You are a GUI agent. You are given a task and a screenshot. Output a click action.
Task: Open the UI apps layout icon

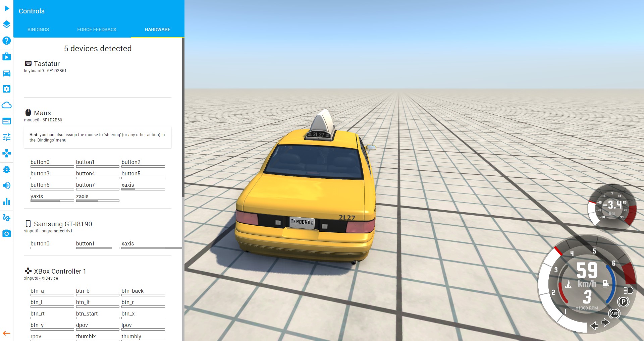(7, 121)
